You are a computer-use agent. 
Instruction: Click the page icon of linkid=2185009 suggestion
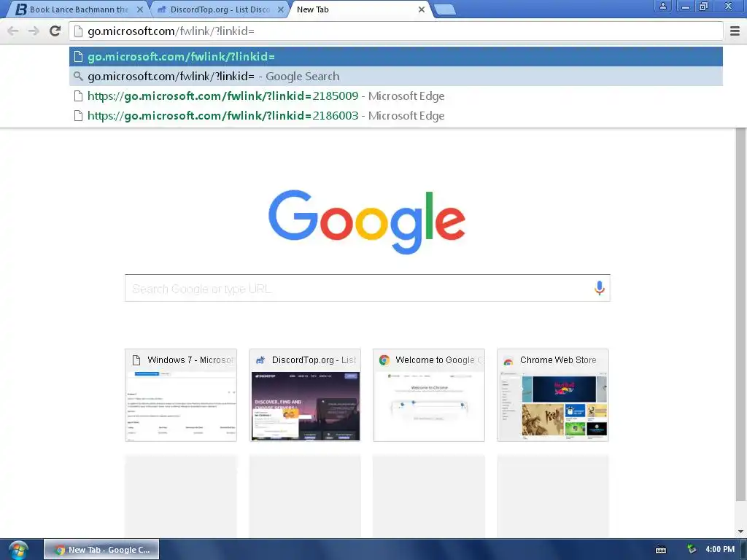[x=78, y=96]
